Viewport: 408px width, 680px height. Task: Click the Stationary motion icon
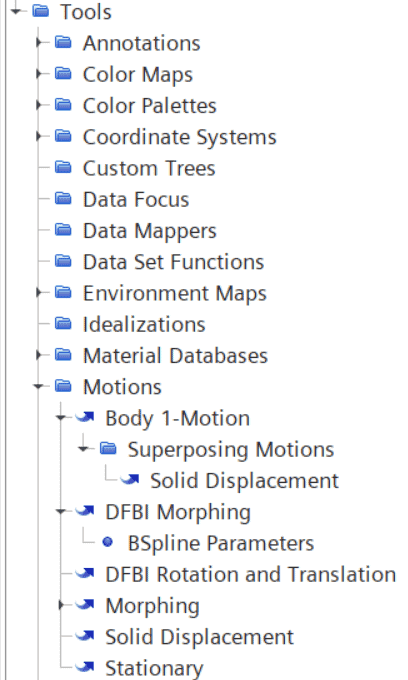click(x=85, y=667)
